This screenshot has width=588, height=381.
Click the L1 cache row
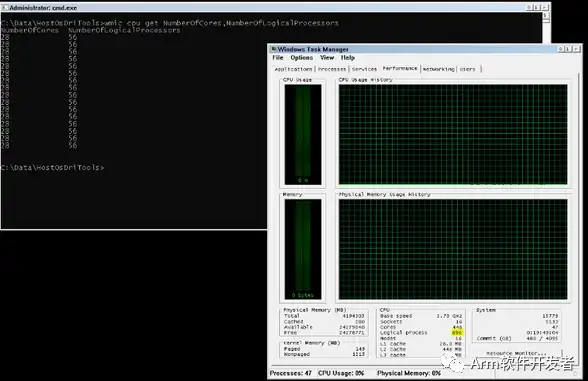(x=421, y=344)
